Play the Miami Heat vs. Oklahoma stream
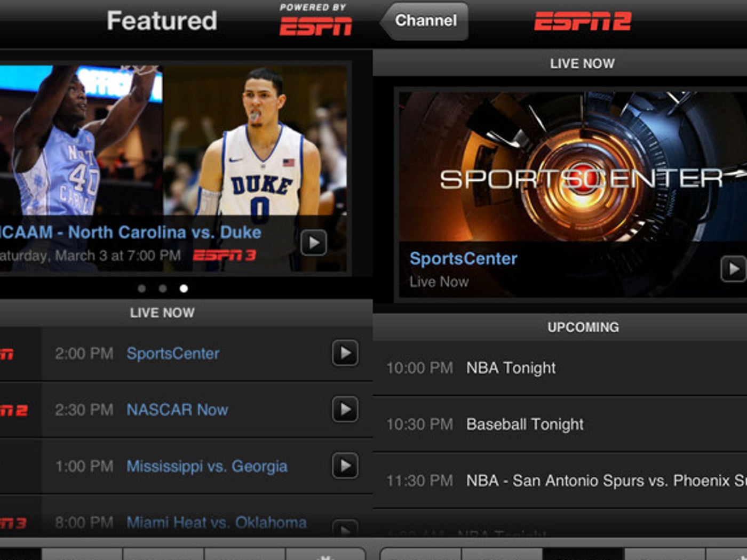 (345, 528)
